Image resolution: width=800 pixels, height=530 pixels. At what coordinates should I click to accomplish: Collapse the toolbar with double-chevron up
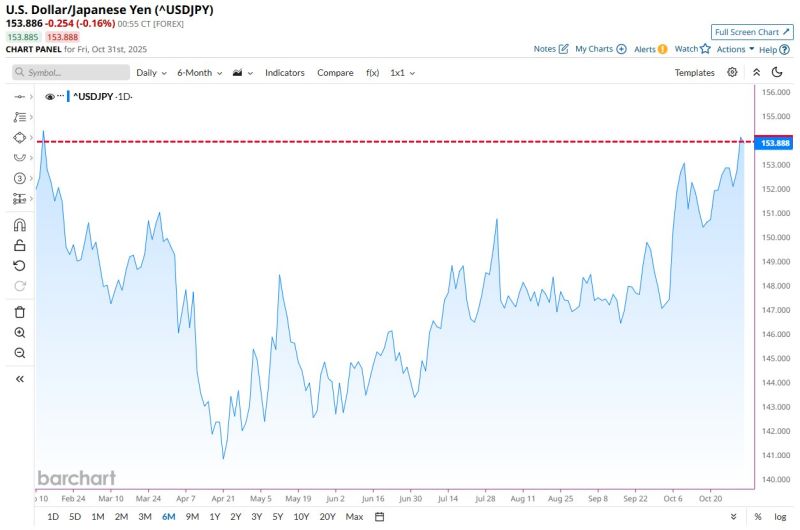click(x=757, y=72)
